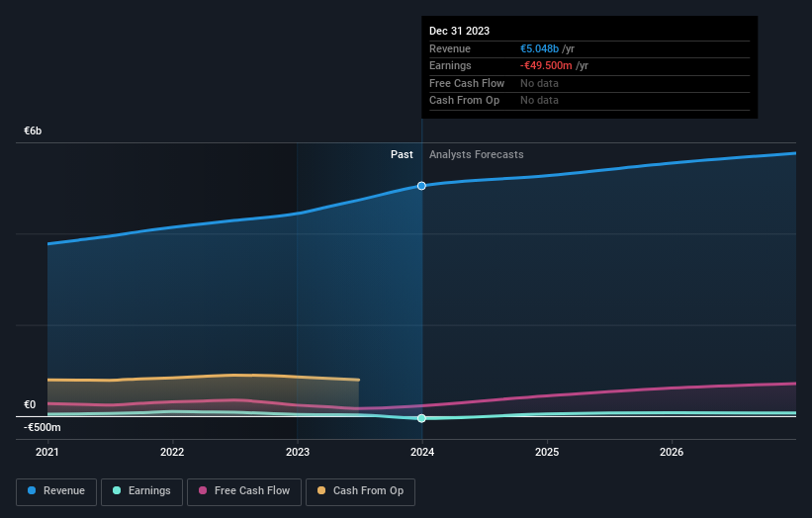812x518 pixels.
Task: Select the 2022 axis label
Action: [172, 453]
